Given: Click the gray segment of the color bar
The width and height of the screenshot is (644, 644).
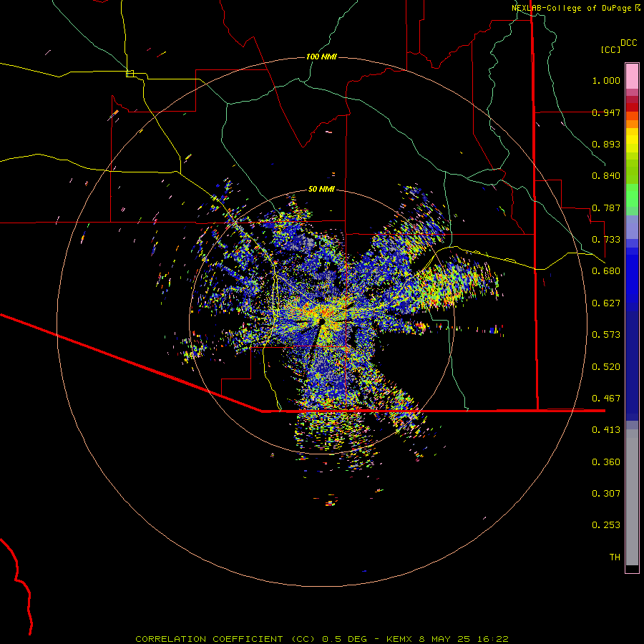Looking at the screenshot, I should point(632,497).
